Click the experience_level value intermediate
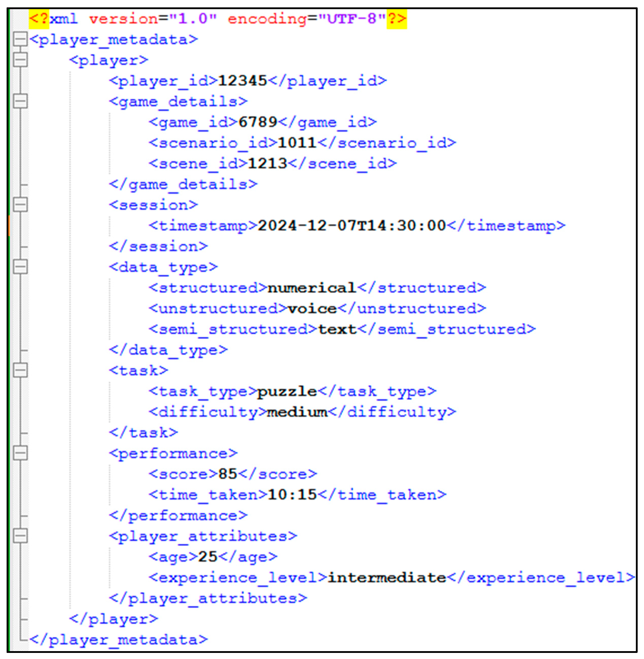Viewport: 644px width, 659px height. 387,578
